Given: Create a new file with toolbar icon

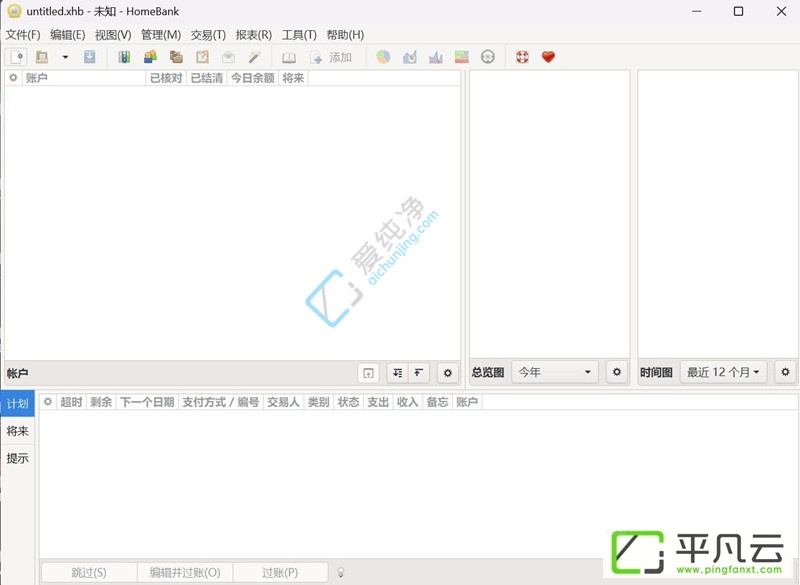Looking at the screenshot, I should pyautogui.click(x=16, y=57).
